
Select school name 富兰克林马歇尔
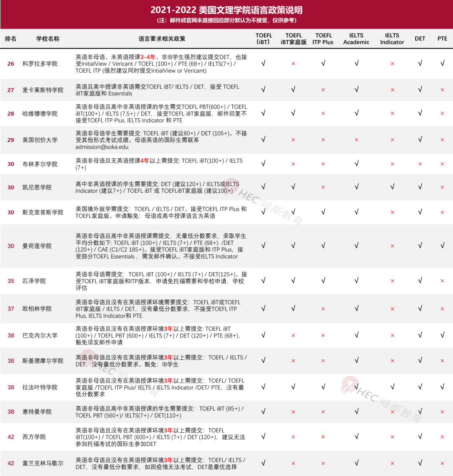[43, 463]
